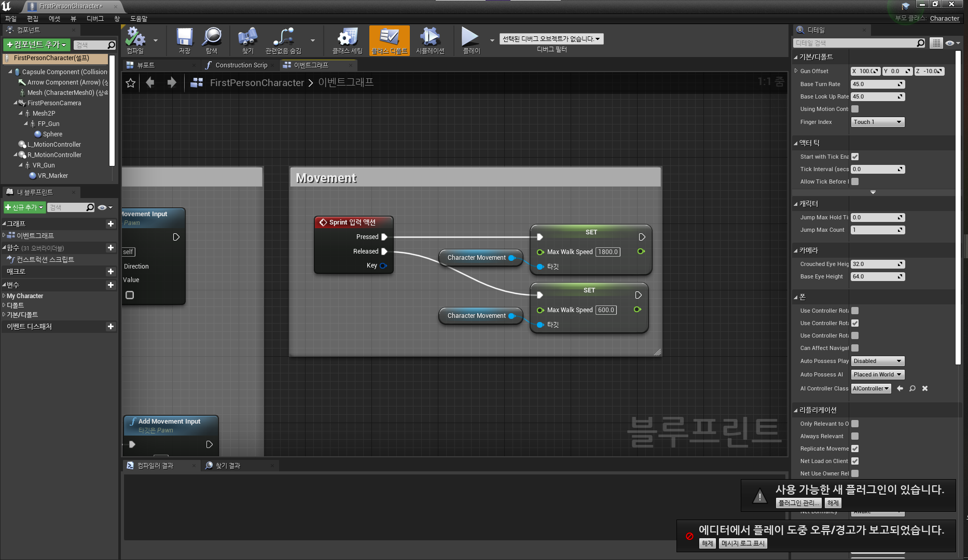The height and width of the screenshot is (560, 968).
Task: Add new macro with plus in 매크로 row
Action: pyautogui.click(x=110, y=271)
